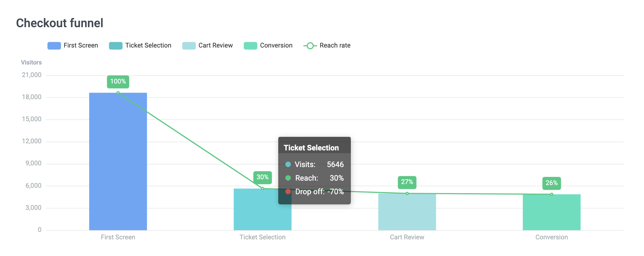Toggle the Conversion legend swatch

pyautogui.click(x=250, y=46)
